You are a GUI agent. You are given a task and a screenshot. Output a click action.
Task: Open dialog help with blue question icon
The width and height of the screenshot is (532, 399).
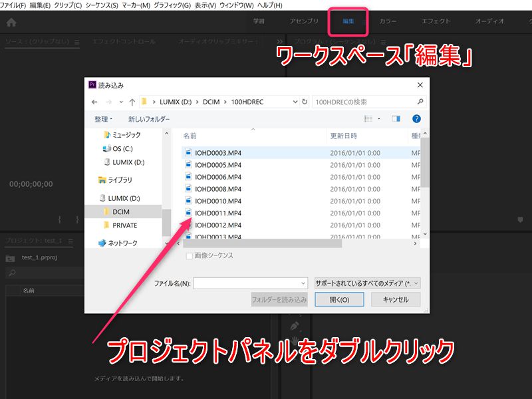(x=416, y=119)
